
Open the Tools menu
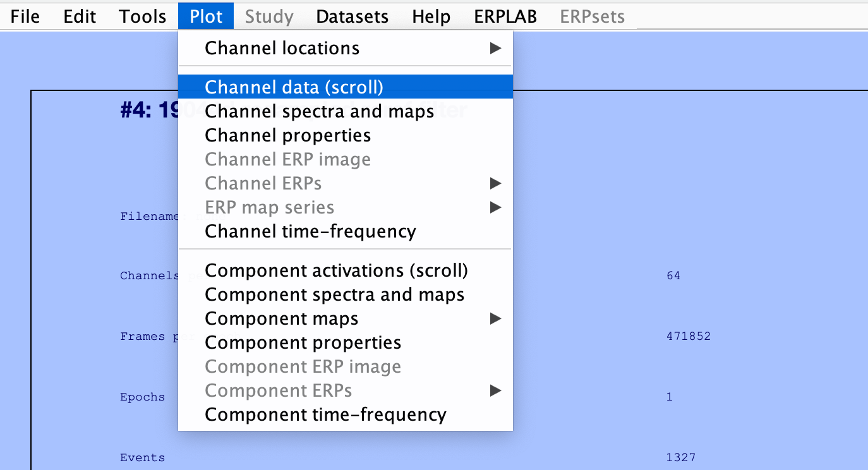143,16
